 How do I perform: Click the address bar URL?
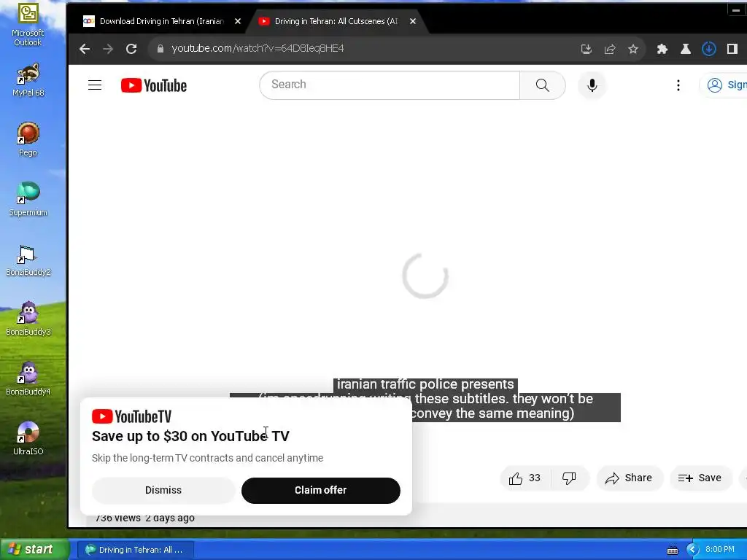(258, 49)
